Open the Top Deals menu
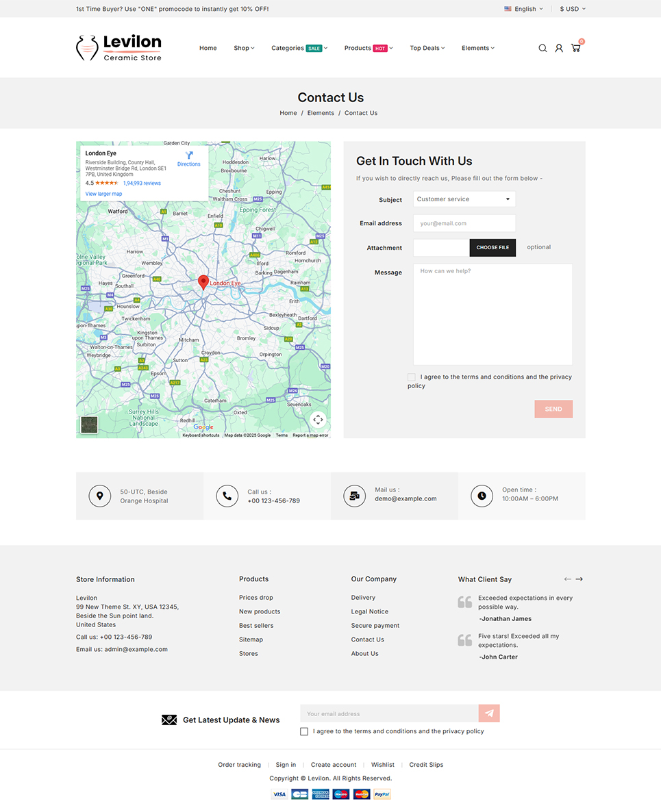Viewport: 661px width, 812px height. [427, 48]
